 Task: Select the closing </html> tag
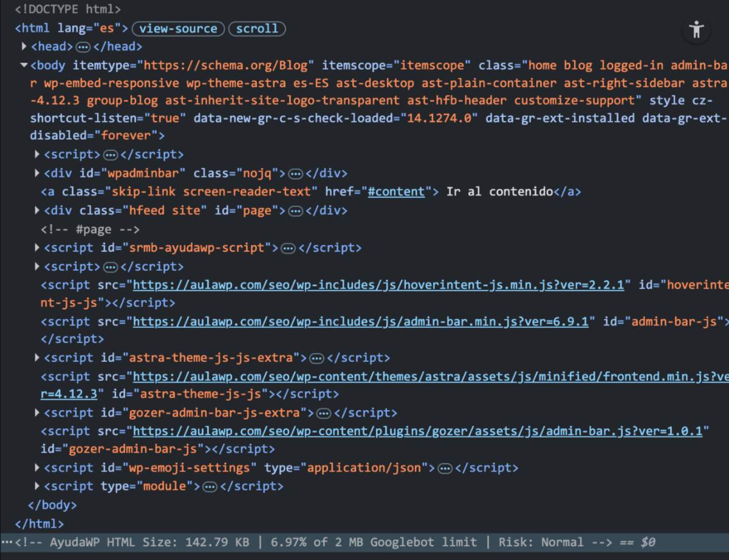tap(39, 524)
